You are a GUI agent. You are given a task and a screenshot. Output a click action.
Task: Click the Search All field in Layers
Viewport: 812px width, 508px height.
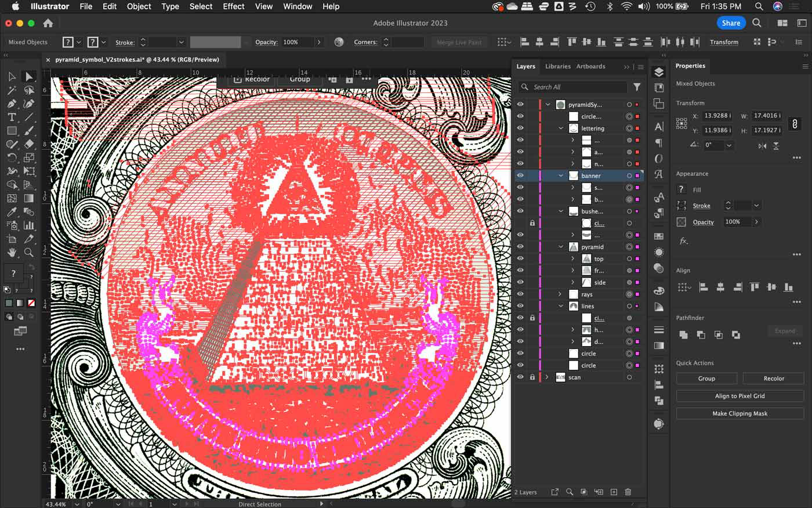pyautogui.click(x=572, y=87)
